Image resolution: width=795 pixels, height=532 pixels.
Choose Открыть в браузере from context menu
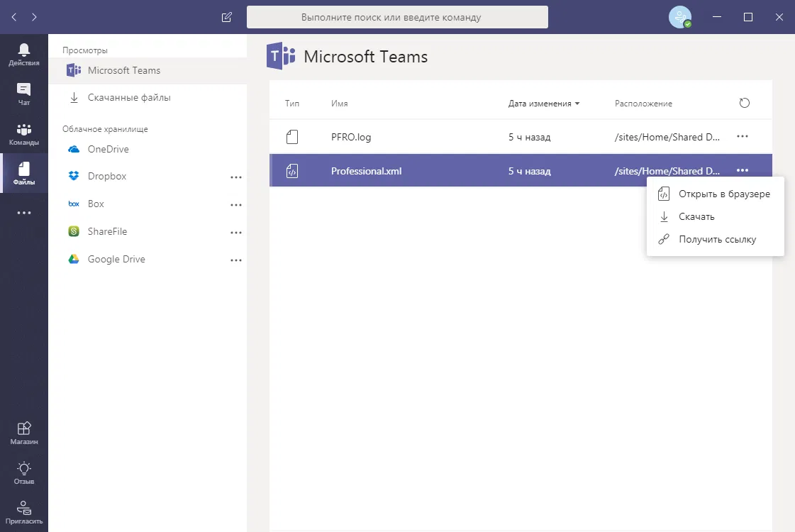[716, 194]
